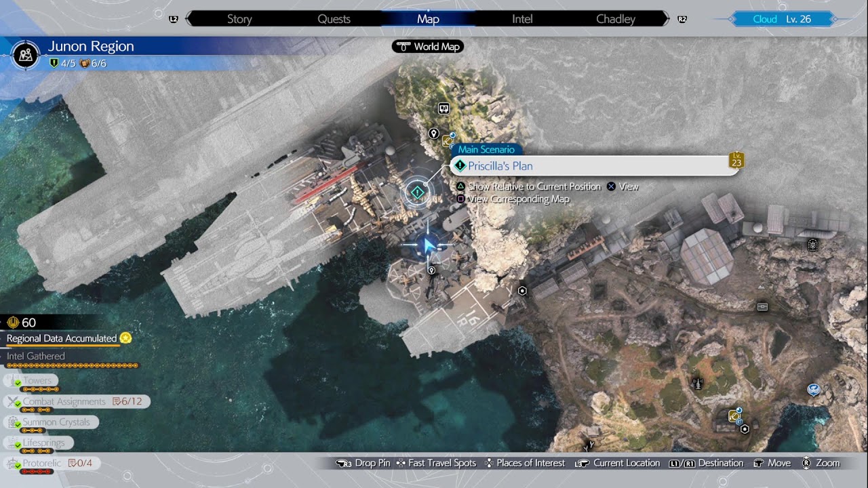Click the Junon Region compass emblem icon
This screenshot has height=488, width=868.
26,54
